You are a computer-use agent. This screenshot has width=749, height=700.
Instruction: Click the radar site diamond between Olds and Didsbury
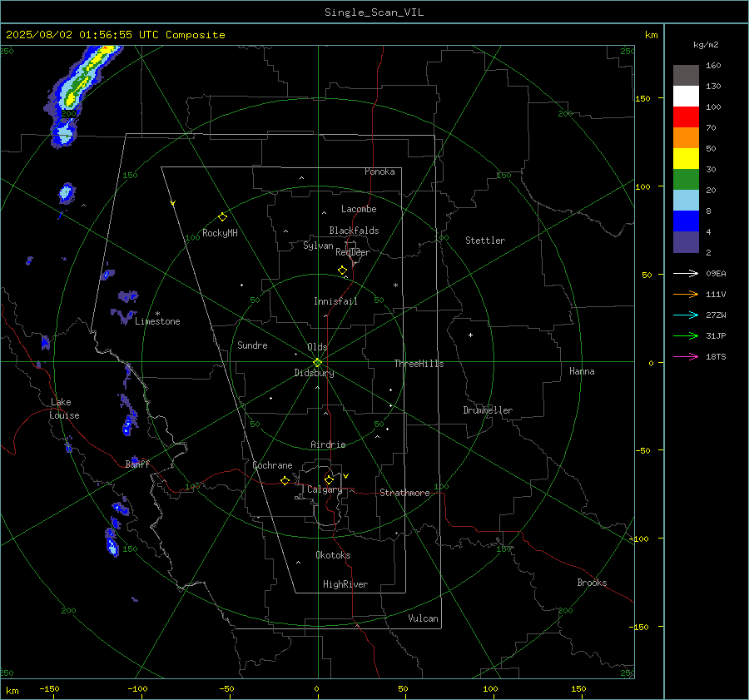[x=317, y=362]
